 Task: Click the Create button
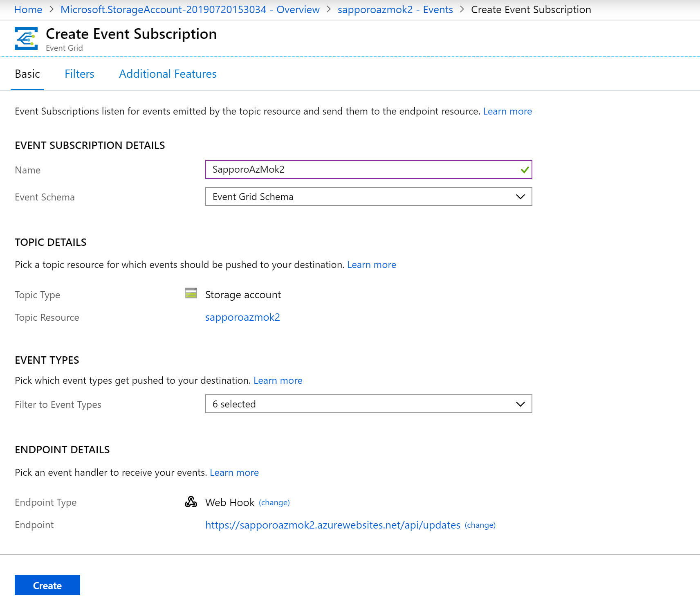(x=47, y=585)
